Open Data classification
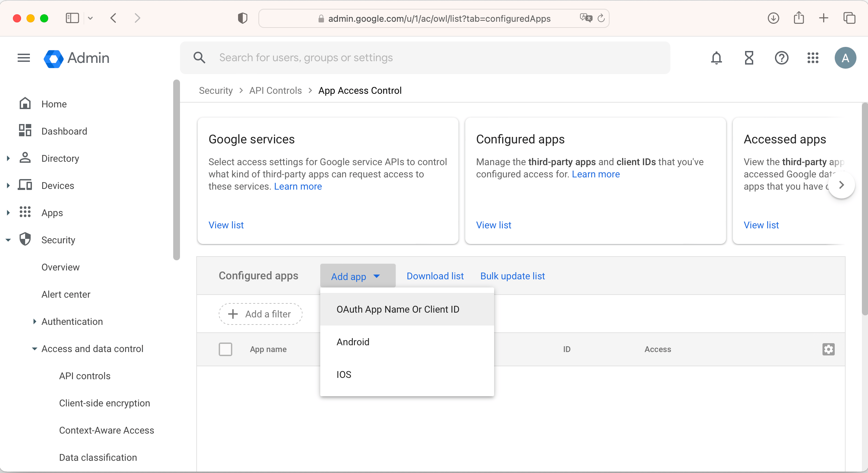This screenshot has width=868, height=473. point(98,457)
